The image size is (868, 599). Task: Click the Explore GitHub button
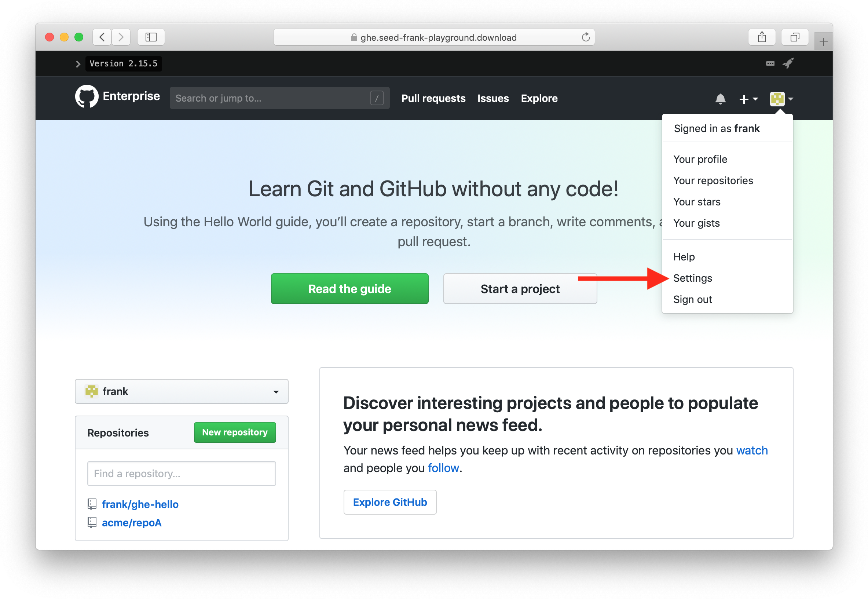(x=390, y=502)
